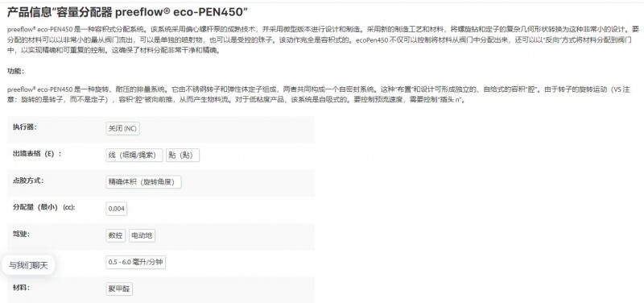Select the 线（细绳/绳索）tag
Screen dimensions: 644x303
134,156
